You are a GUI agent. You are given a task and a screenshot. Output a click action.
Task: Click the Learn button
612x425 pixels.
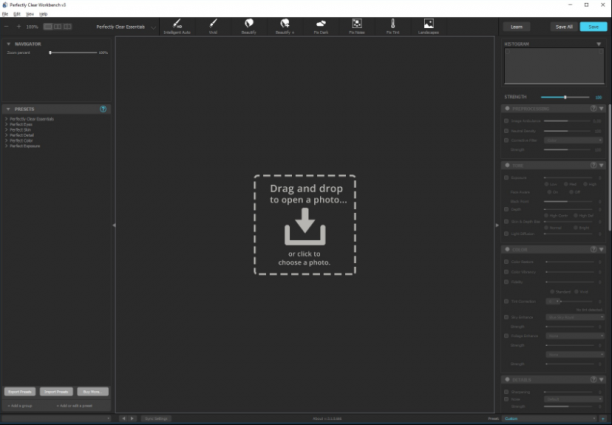(x=516, y=27)
